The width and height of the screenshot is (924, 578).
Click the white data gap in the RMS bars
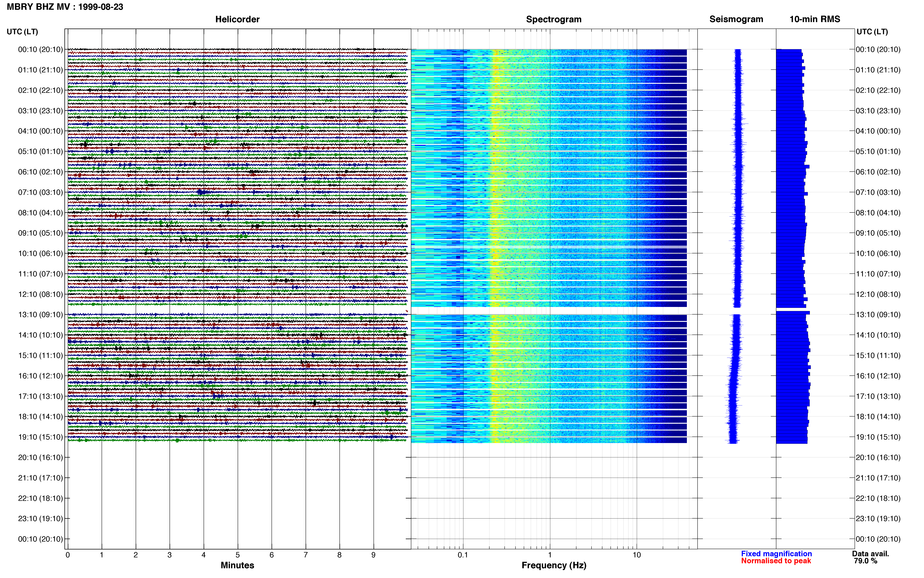pyautogui.click(x=793, y=309)
